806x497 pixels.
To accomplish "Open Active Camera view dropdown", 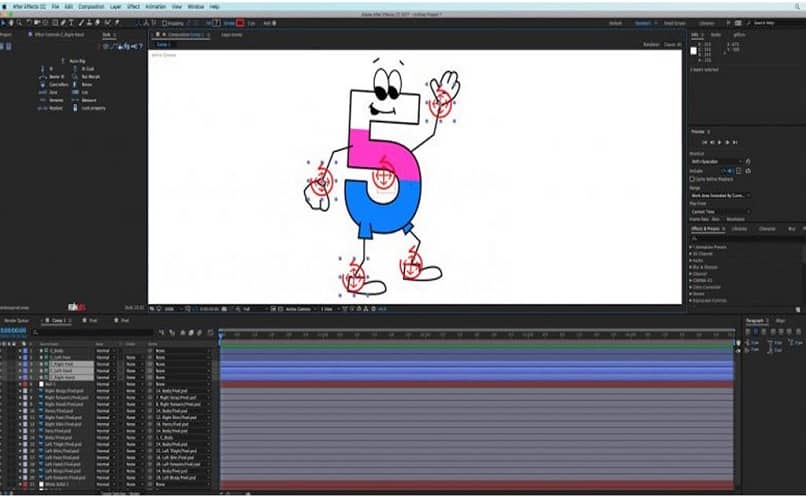I will point(300,309).
